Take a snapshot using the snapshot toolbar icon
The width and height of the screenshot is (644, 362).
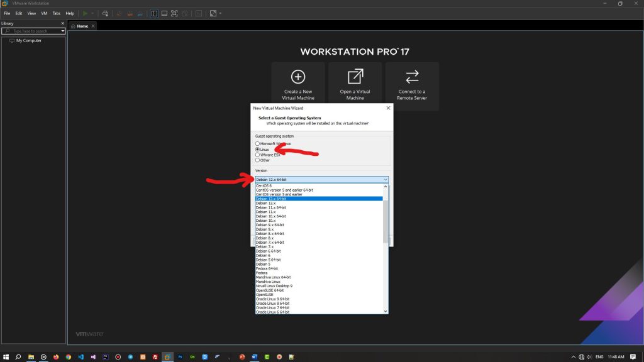(x=119, y=13)
